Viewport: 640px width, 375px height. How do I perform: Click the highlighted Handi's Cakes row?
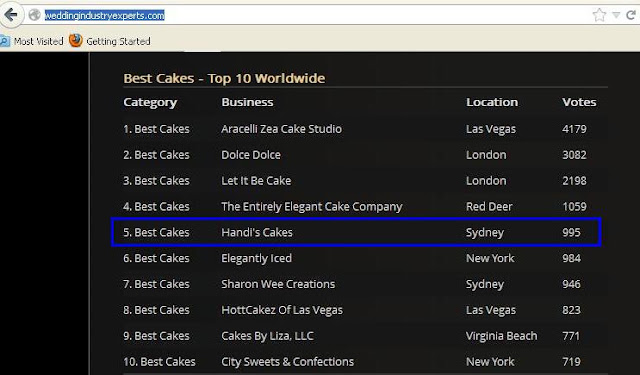pos(356,232)
